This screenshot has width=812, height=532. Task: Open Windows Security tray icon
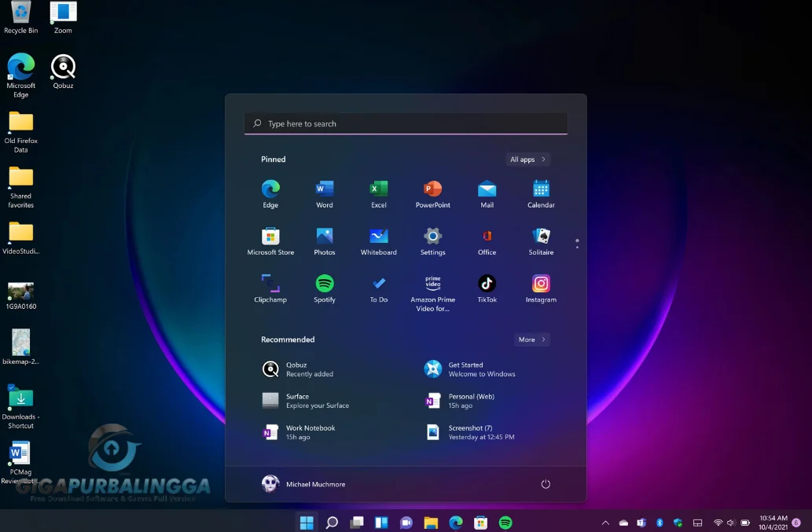(678, 523)
